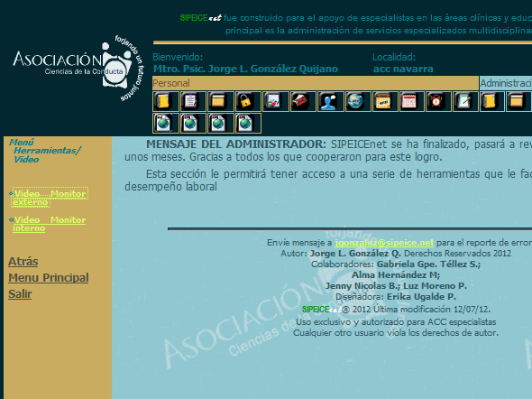Open the purple clipboard icon
The image size is (532, 399).
193,101
